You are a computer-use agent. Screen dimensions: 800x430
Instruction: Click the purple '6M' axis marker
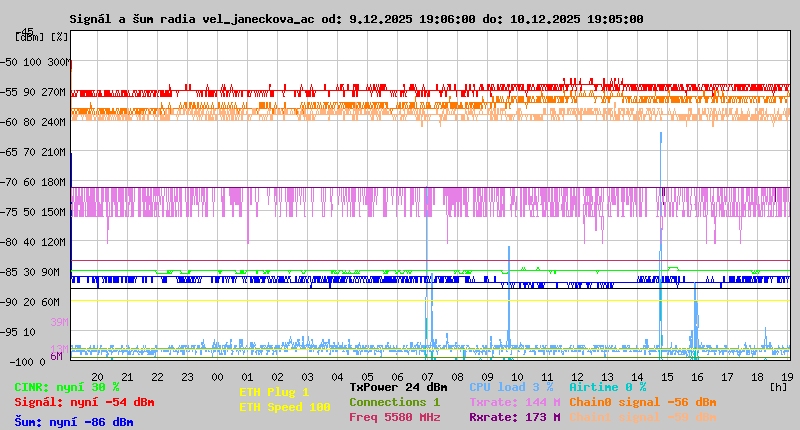pyautogui.click(x=56, y=357)
